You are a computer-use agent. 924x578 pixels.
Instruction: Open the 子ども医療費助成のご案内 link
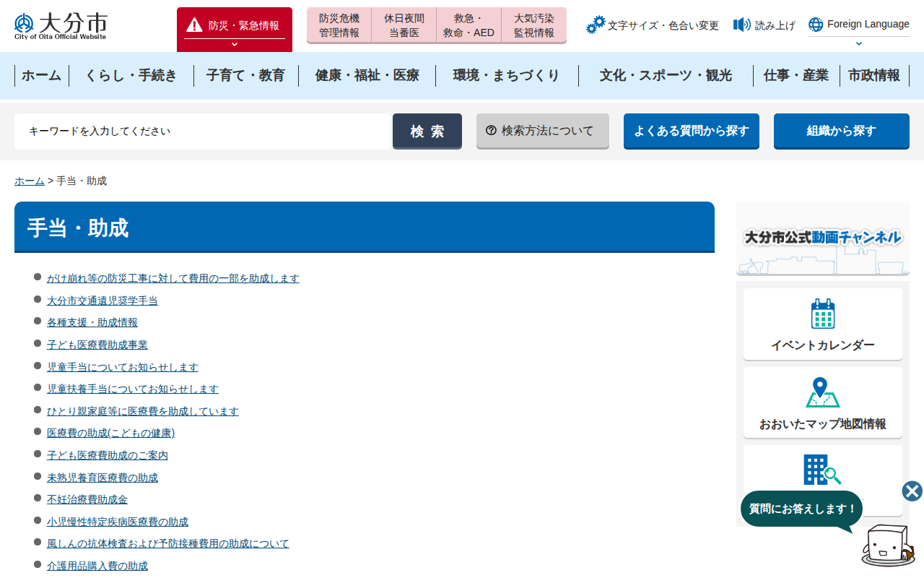coord(108,455)
